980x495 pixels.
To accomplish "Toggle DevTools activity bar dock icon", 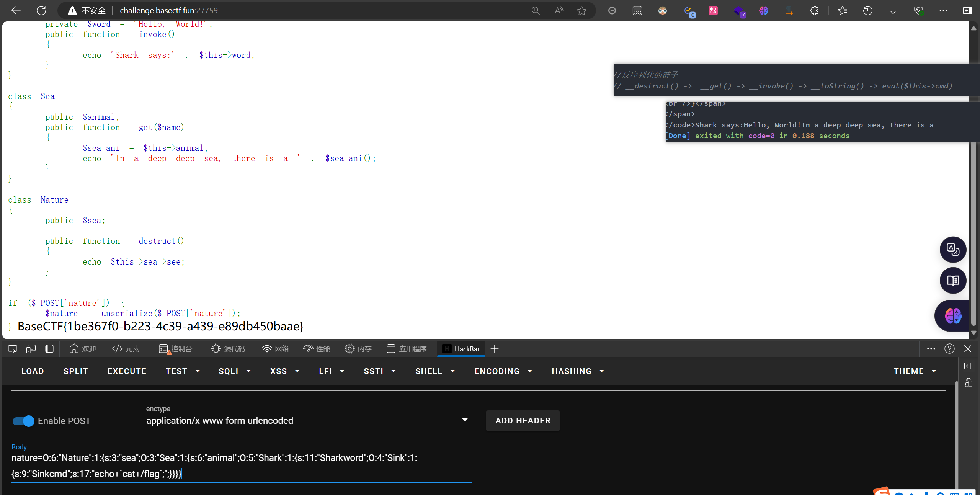I will [x=49, y=349].
